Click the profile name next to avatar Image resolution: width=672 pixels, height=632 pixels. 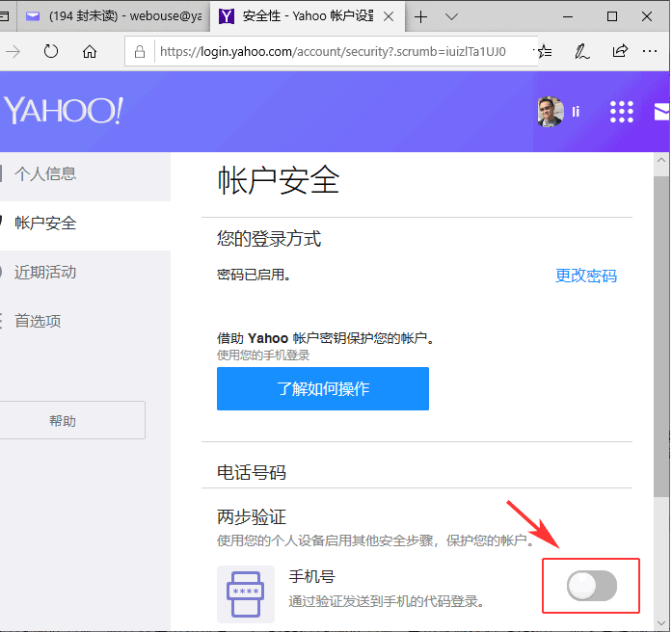576,112
